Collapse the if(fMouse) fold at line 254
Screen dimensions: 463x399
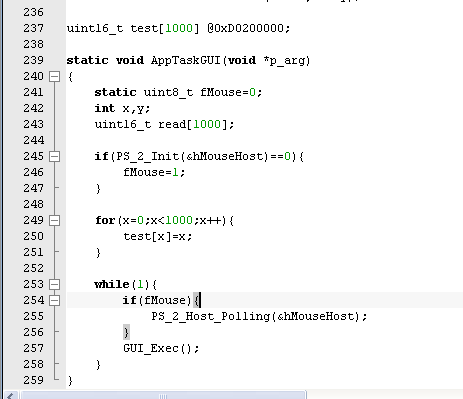point(54,301)
